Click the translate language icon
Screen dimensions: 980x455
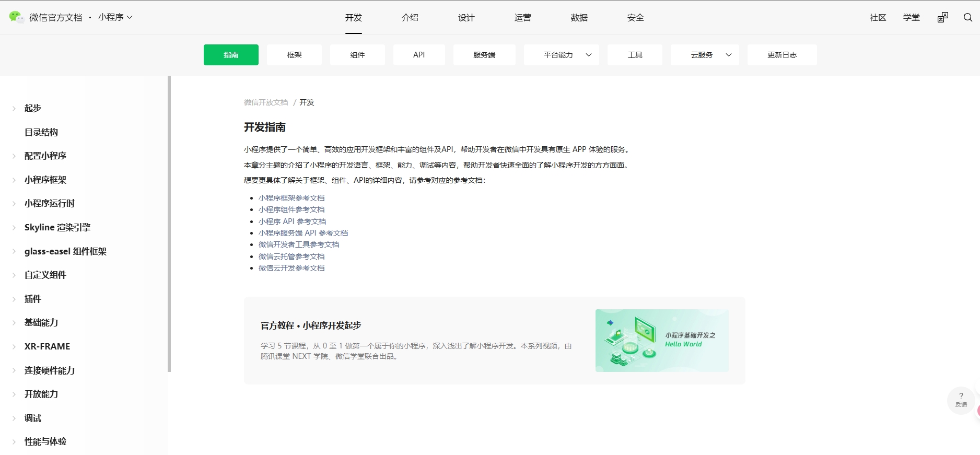click(x=942, y=18)
